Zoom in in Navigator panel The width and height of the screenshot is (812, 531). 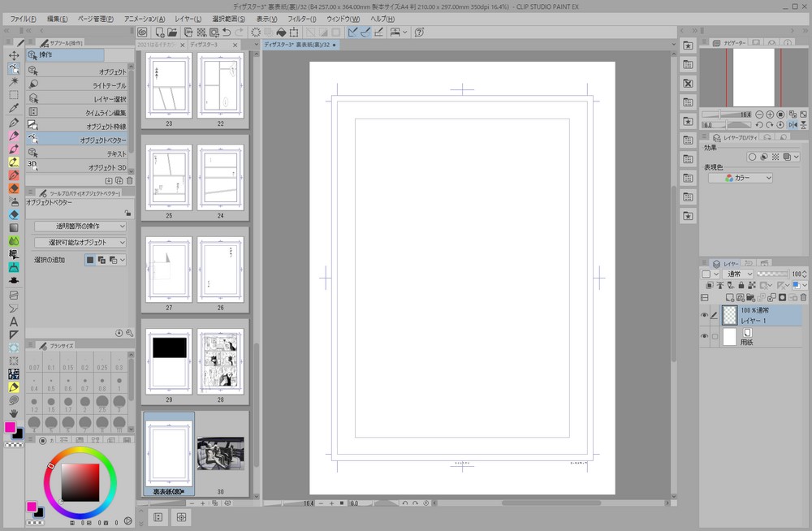(x=770, y=114)
